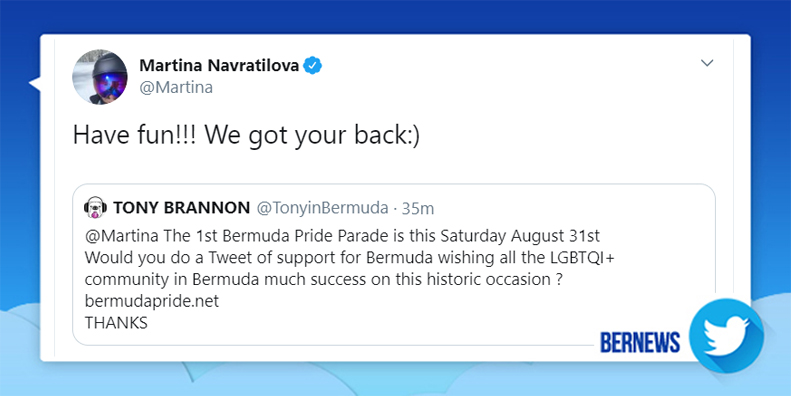Click the BERNEWS logo text

click(x=640, y=342)
